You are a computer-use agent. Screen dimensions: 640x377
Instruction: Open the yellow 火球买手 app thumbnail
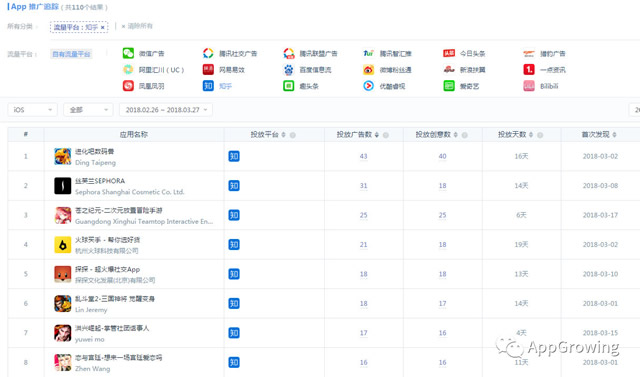coord(63,244)
